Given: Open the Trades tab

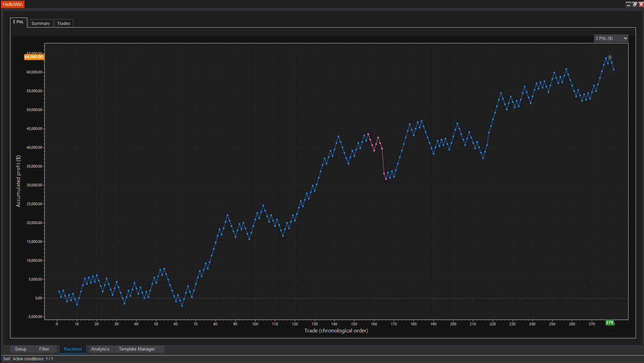Looking at the screenshot, I should (x=63, y=23).
